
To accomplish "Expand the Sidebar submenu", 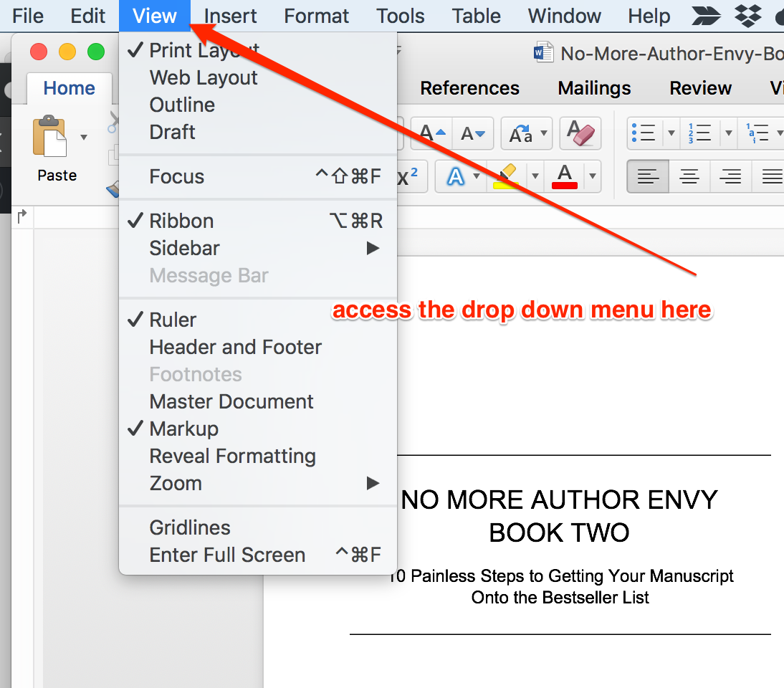I will click(184, 247).
